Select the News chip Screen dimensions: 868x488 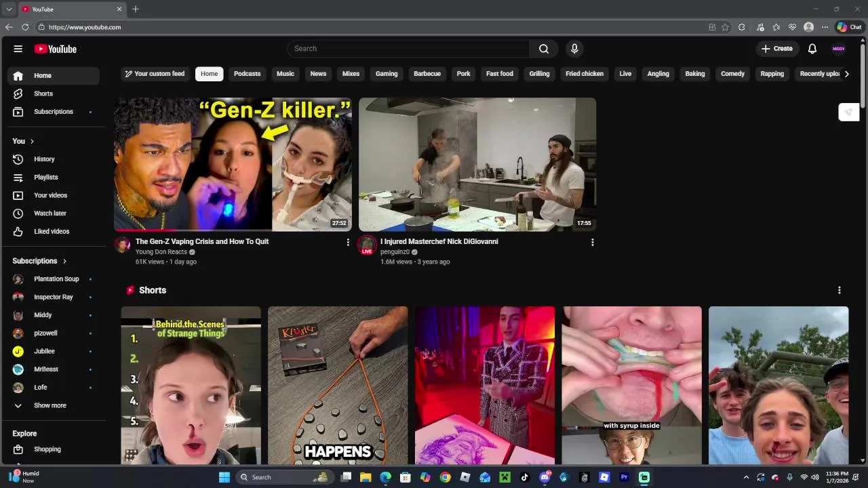tap(318, 74)
